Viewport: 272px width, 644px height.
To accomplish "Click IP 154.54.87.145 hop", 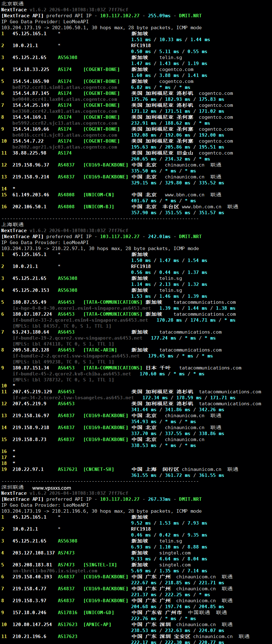I will 31,93.
